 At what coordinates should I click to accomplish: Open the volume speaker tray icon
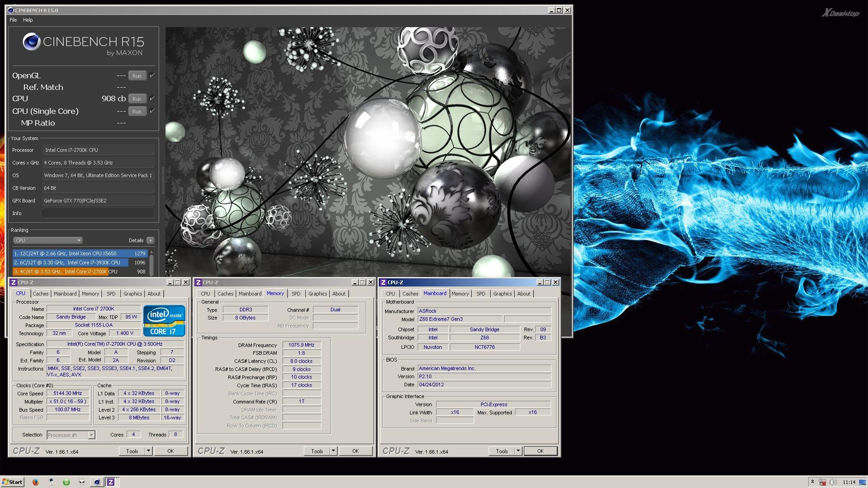click(x=833, y=482)
